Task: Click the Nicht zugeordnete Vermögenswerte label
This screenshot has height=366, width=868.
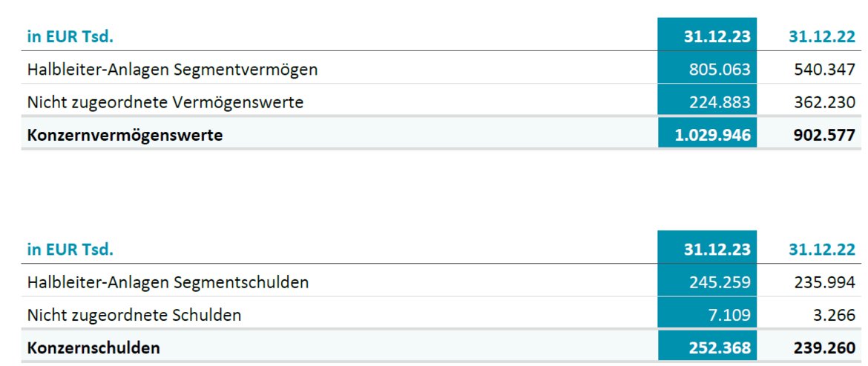Action: [165, 102]
